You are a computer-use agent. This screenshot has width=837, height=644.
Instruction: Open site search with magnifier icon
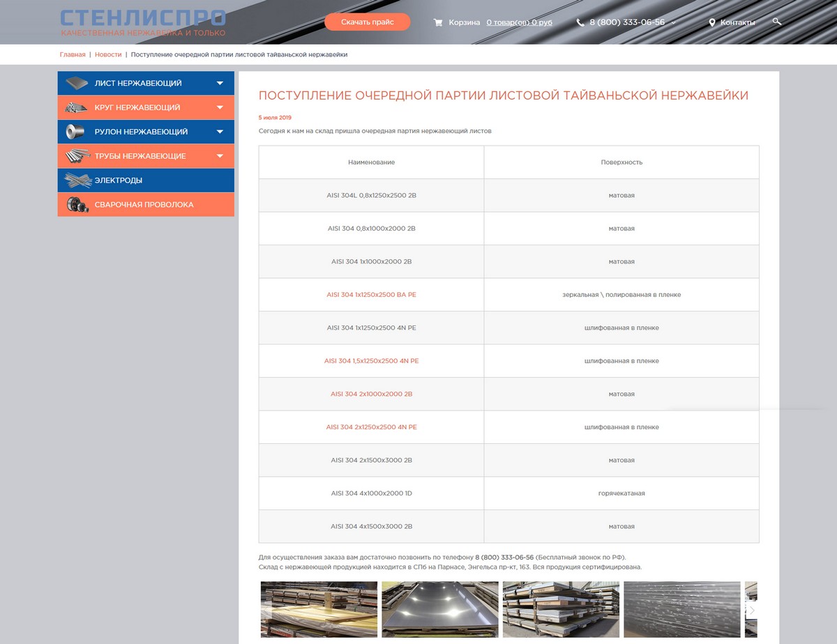777,22
